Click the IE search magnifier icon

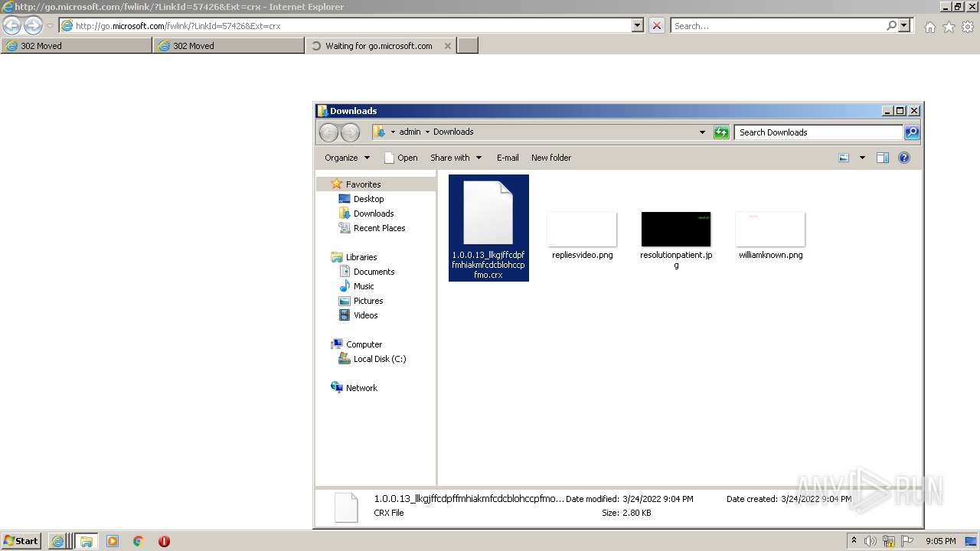coord(891,25)
